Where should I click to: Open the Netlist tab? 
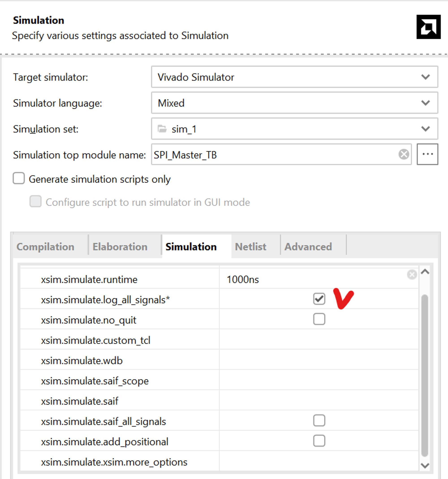(x=250, y=247)
